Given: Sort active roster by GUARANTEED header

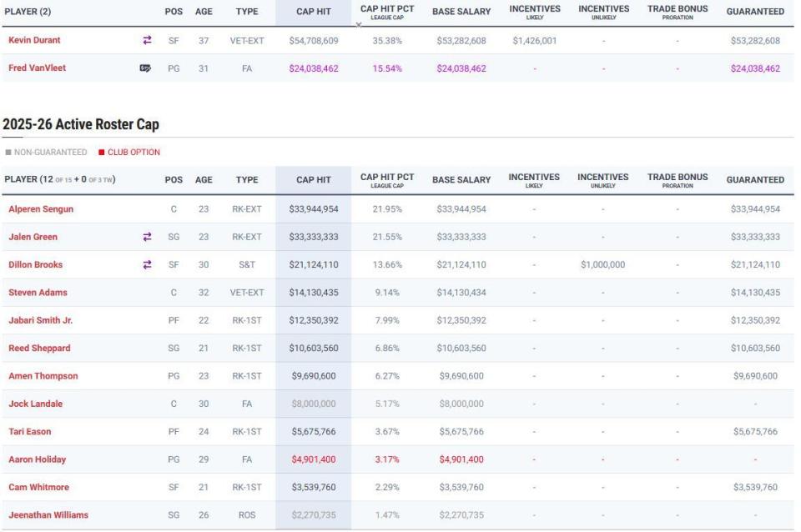Looking at the screenshot, I should 755,180.
